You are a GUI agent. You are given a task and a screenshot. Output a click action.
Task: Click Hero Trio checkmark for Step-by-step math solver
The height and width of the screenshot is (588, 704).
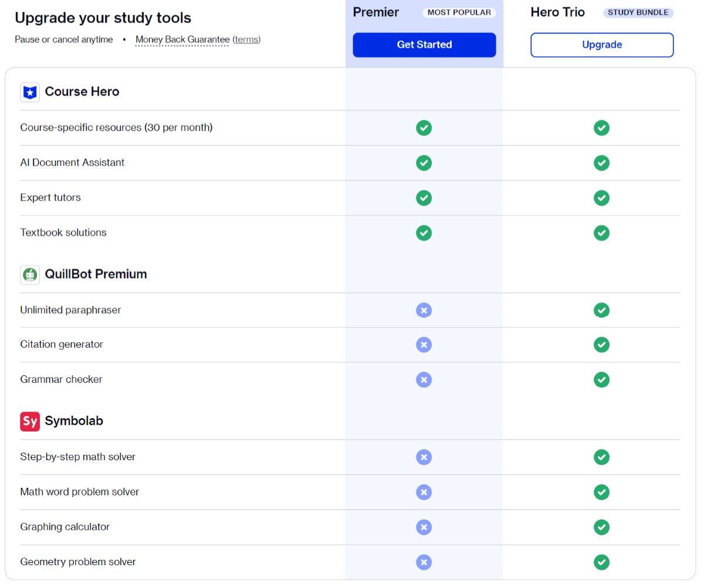[x=601, y=457]
